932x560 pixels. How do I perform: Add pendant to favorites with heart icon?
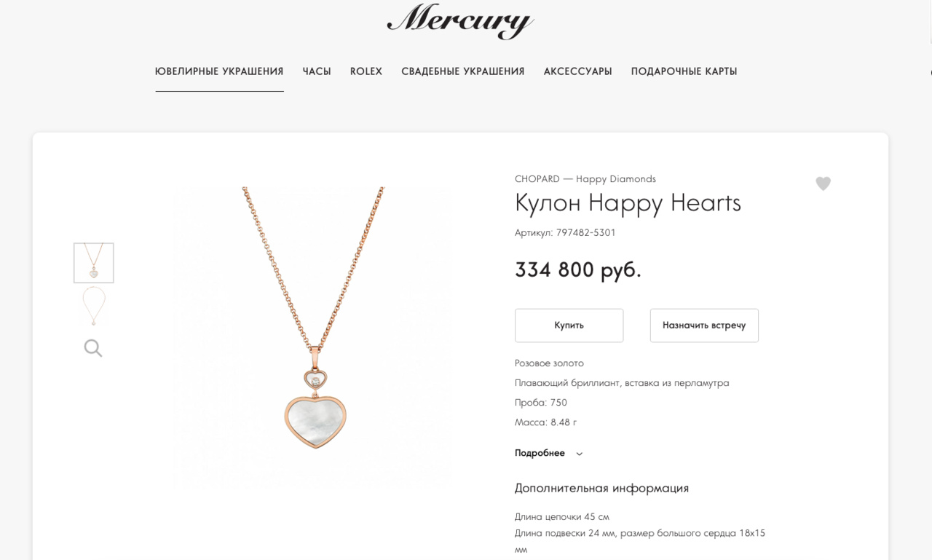click(823, 184)
